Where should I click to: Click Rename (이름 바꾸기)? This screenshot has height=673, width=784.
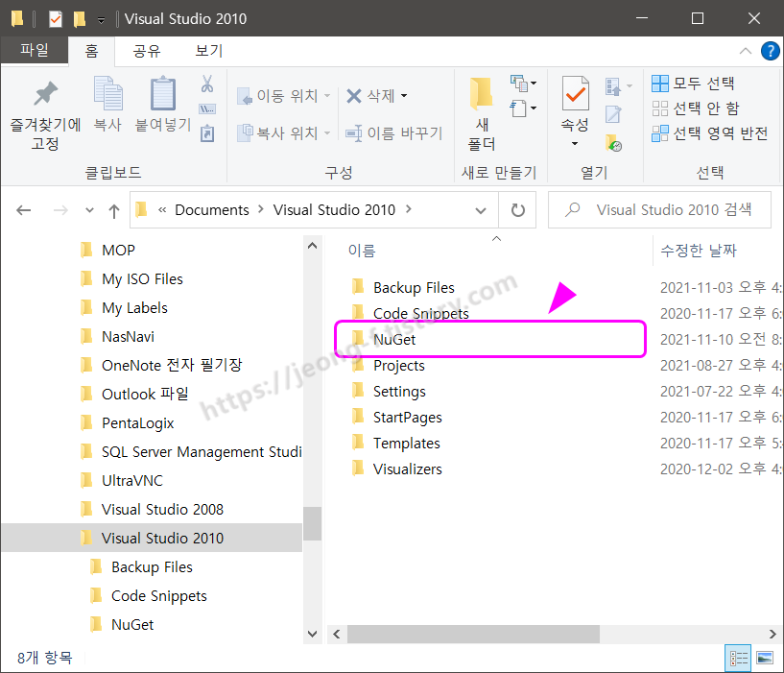[394, 133]
